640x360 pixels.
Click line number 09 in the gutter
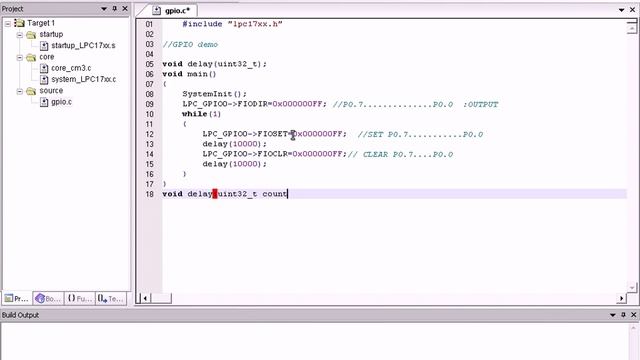point(149,104)
